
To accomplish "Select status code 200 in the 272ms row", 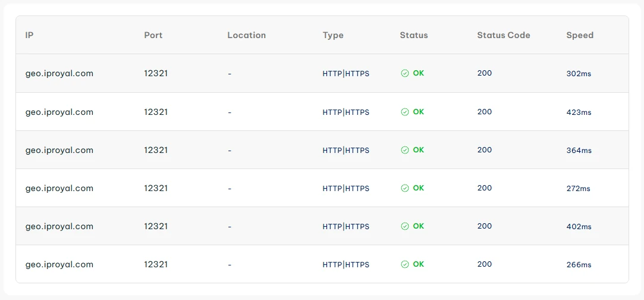I will (484, 188).
